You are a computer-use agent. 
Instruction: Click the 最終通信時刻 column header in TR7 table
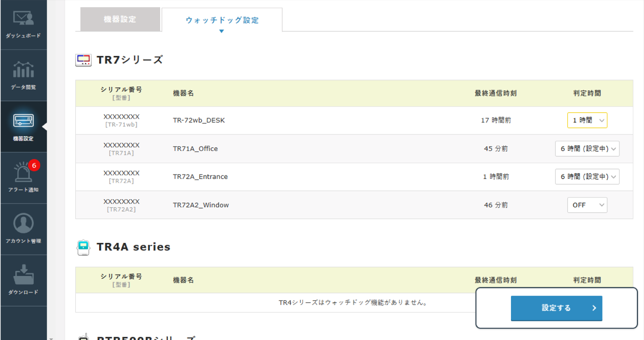tap(495, 93)
